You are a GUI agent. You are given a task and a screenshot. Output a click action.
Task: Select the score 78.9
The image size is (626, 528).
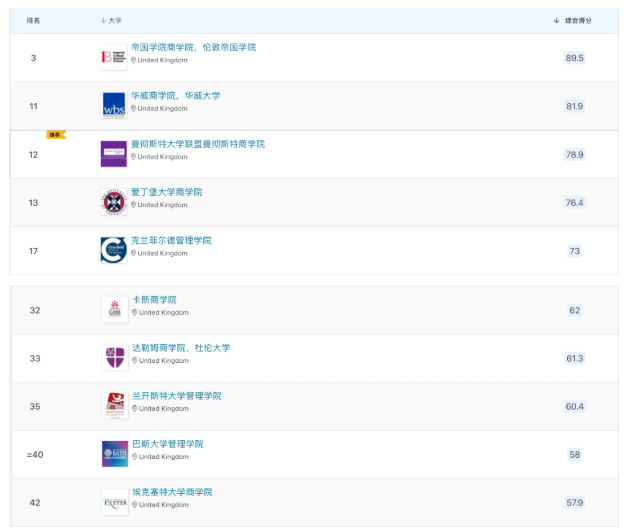point(574,154)
